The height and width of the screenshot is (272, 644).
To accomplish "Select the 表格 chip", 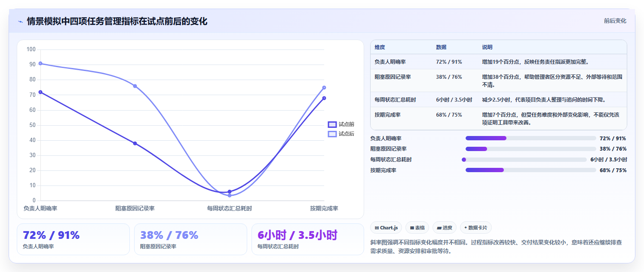I will [417, 228].
